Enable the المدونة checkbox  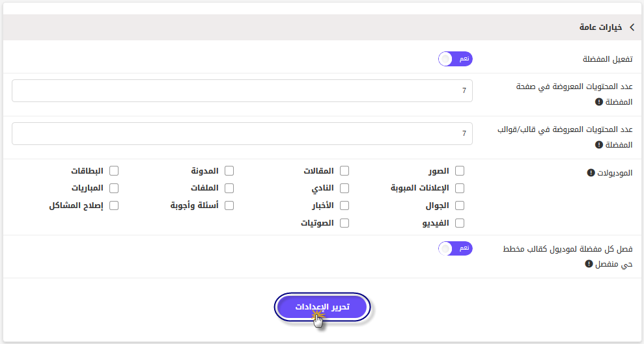pyautogui.click(x=229, y=170)
